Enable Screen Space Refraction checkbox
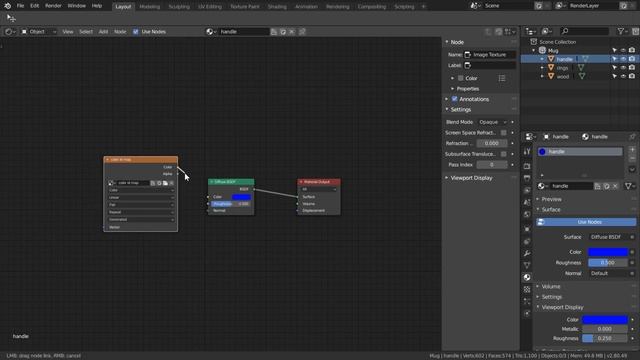This screenshot has width=640, height=360. pos(504,133)
